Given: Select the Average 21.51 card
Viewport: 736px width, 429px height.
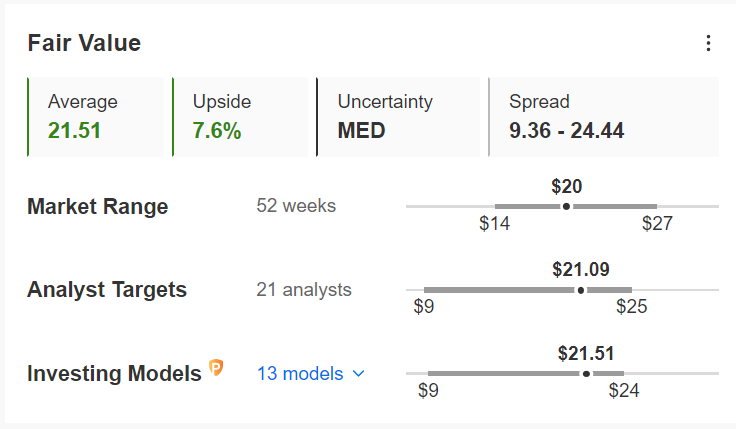Looking at the screenshot, I should tap(96, 117).
